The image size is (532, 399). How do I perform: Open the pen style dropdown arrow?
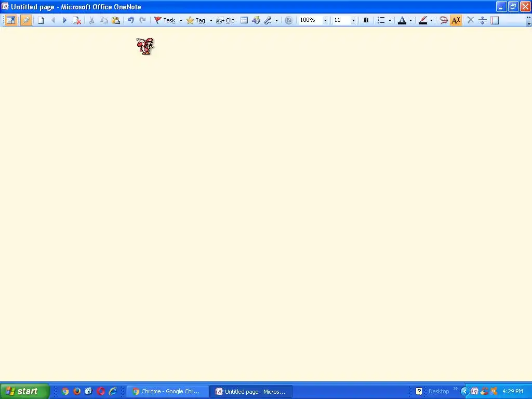coord(431,20)
